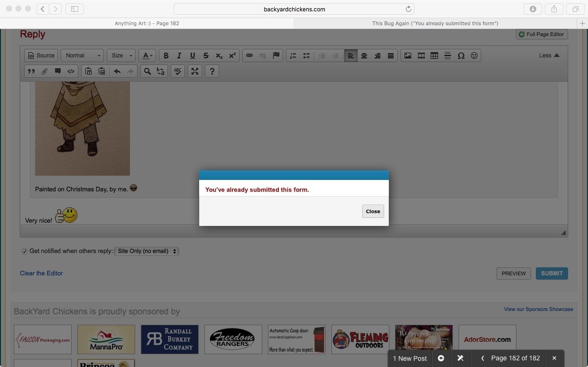This screenshot has width=588, height=367.
Task: Open the font Size dropdown
Action: 121,56
